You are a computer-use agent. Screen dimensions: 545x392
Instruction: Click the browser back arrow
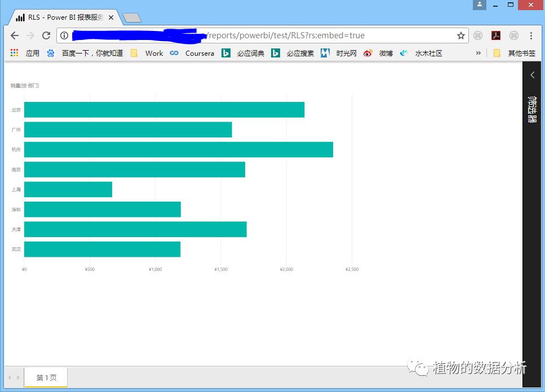pos(15,35)
